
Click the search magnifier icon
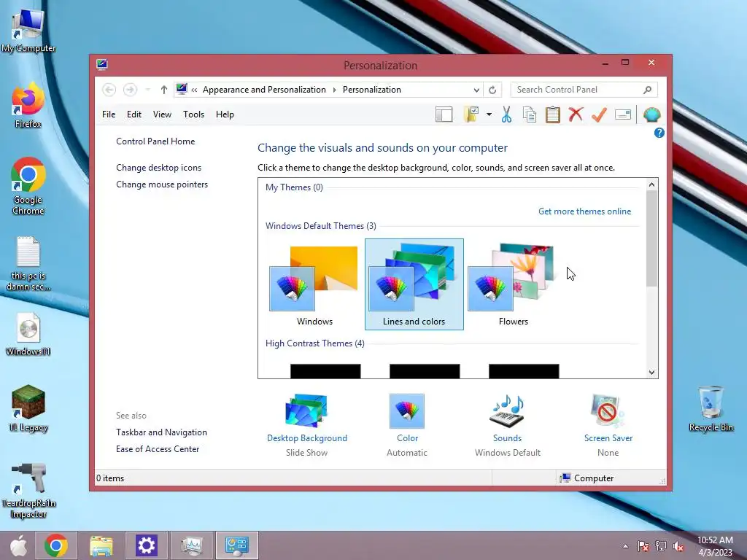coord(647,90)
